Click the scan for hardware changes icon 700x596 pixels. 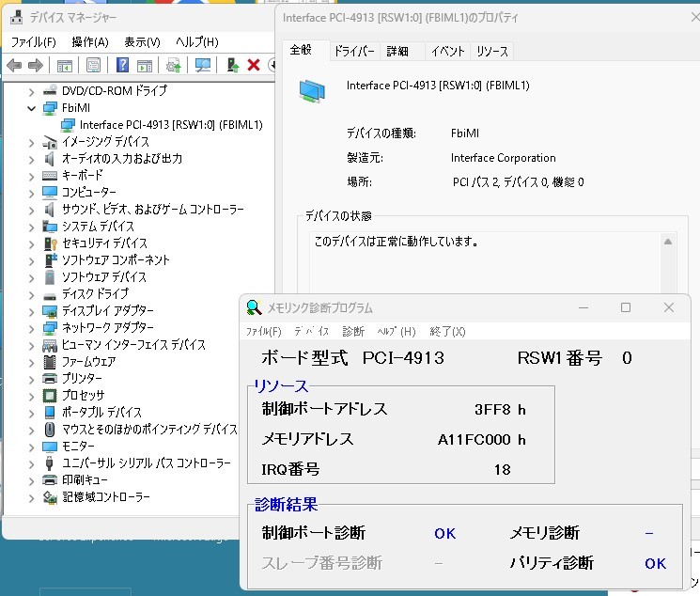click(203, 65)
